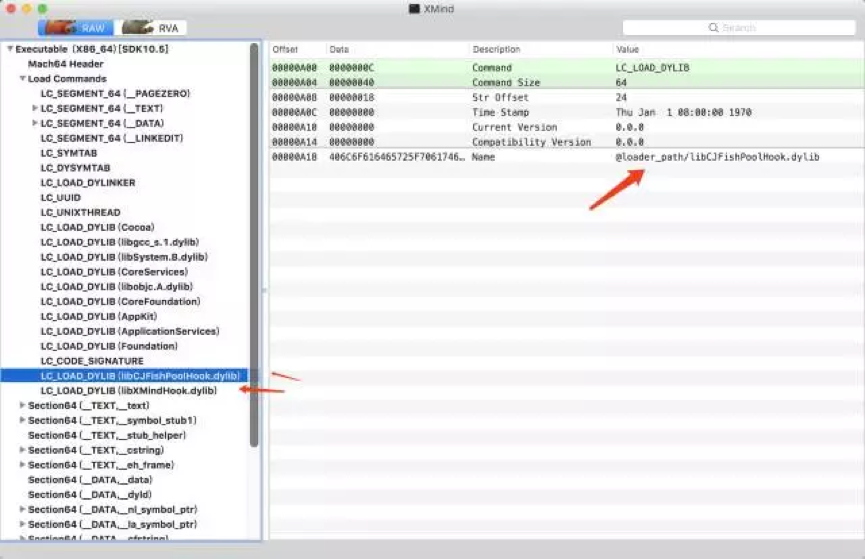Click the magnifier icon in search box
The image size is (865, 559).
(x=714, y=28)
